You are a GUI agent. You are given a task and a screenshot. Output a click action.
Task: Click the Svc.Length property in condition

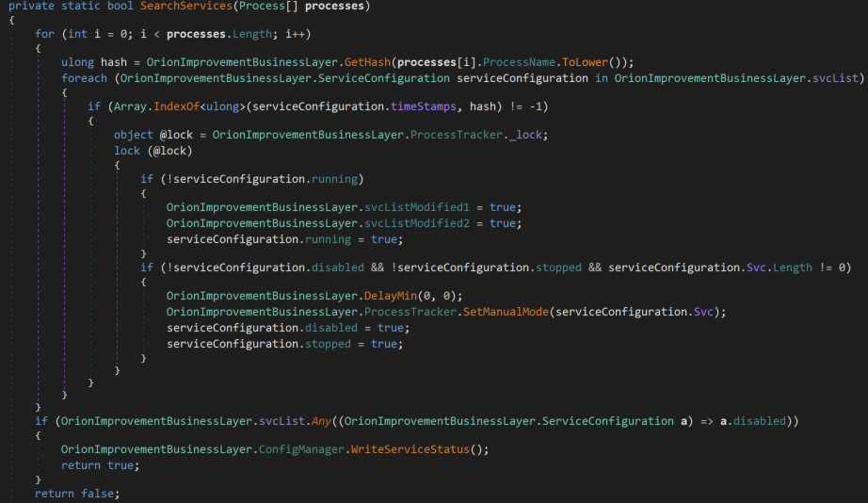click(x=793, y=268)
